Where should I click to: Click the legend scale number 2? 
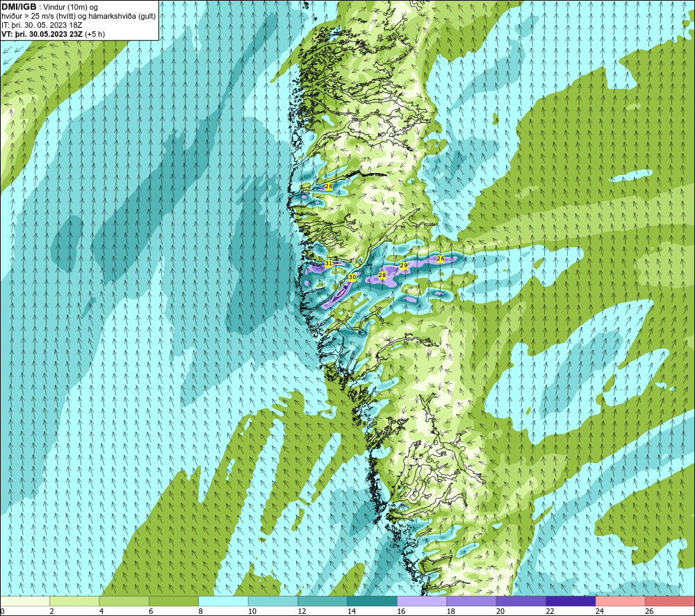click(x=52, y=611)
